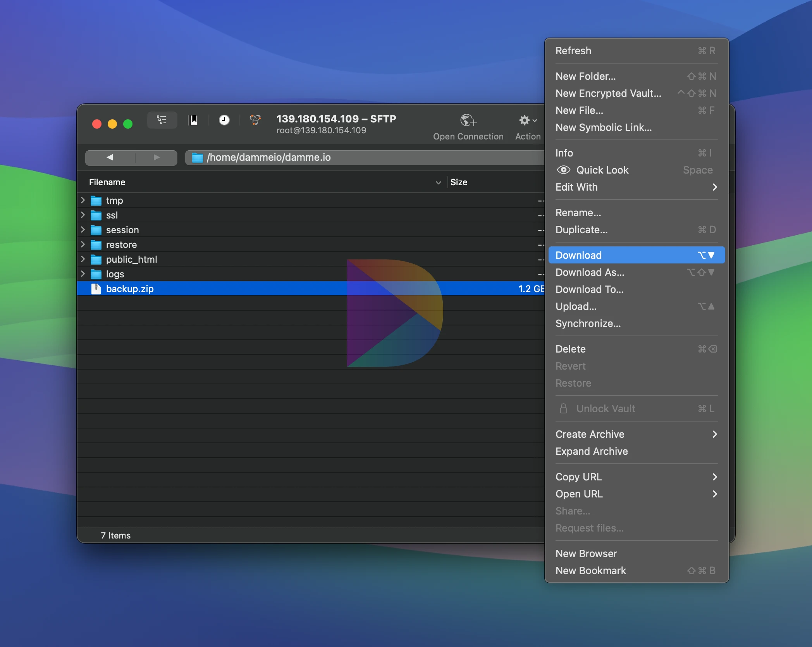
Task: Expand the session folder
Action: point(83,230)
